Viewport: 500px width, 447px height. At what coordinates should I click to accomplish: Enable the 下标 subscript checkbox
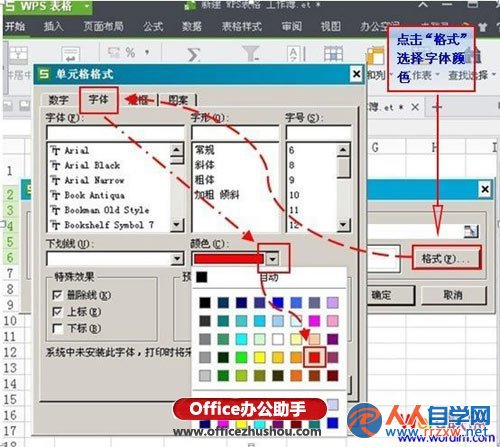click(x=57, y=328)
